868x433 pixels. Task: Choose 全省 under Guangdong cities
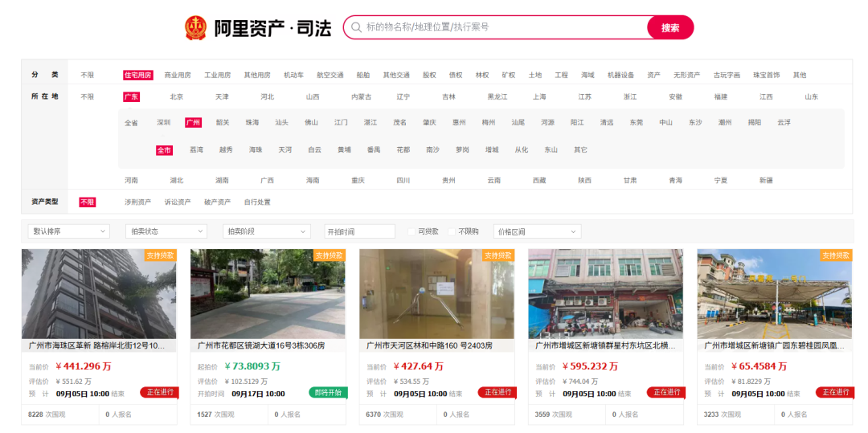coord(131,123)
